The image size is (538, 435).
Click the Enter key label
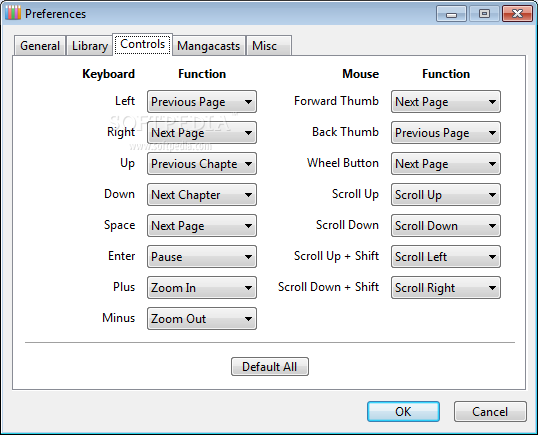pos(121,256)
